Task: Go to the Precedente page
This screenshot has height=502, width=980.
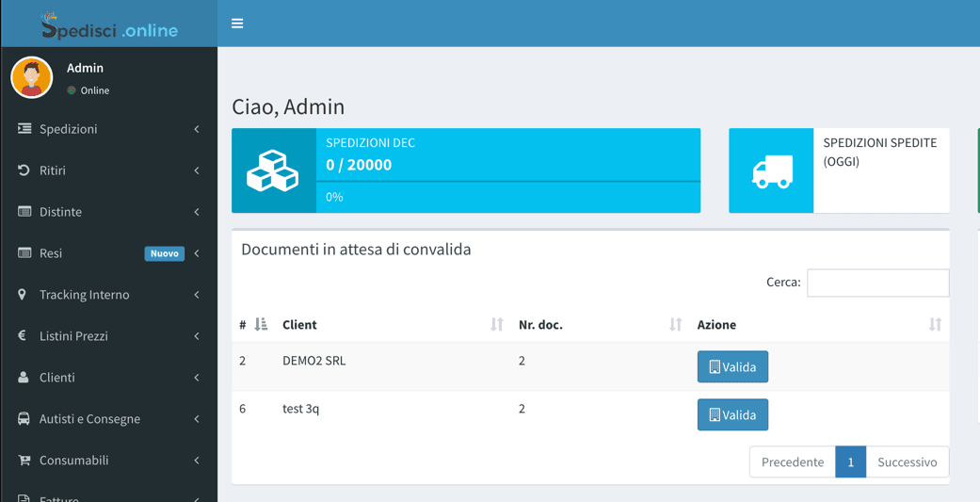Action: [x=793, y=462]
